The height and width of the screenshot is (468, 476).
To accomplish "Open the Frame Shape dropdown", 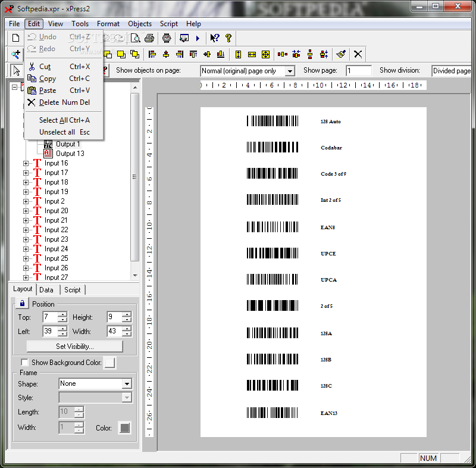I will [x=127, y=384].
